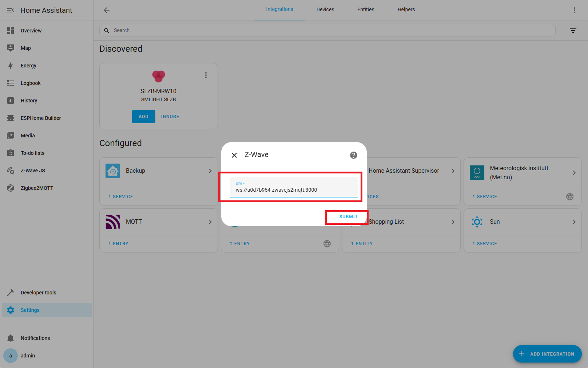Open the Media browser
The height and width of the screenshot is (368, 588).
47,136
